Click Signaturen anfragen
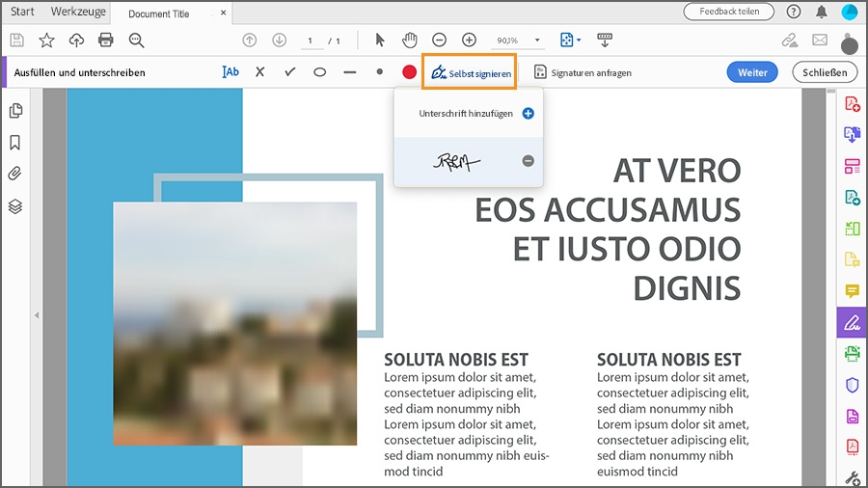Image resolution: width=868 pixels, height=488 pixels. click(x=583, y=72)
